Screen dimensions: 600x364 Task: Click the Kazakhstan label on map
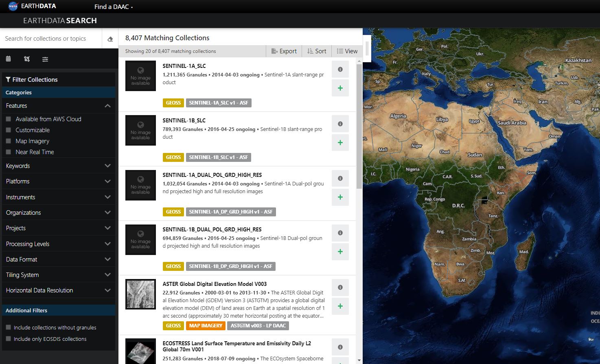click(x=578, y=60)
